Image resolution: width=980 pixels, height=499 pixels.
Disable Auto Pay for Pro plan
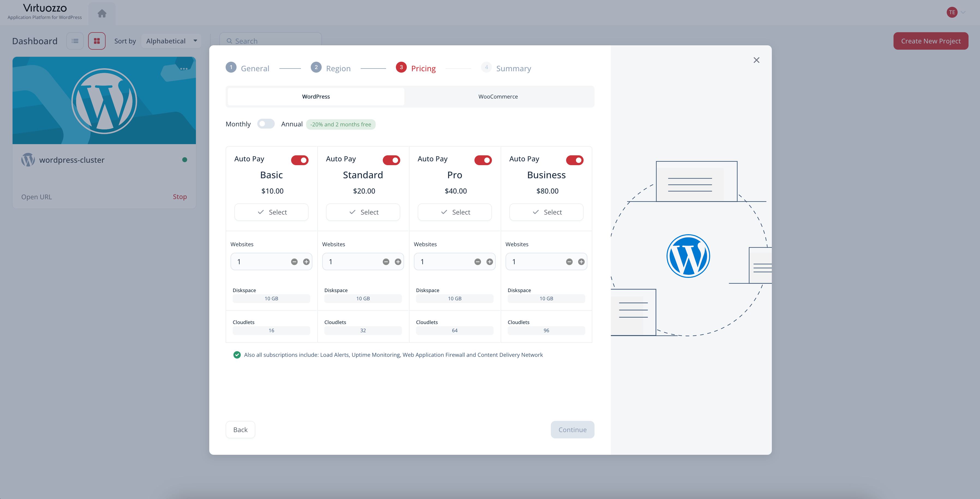pyautogui.click(x=483, y=160)
